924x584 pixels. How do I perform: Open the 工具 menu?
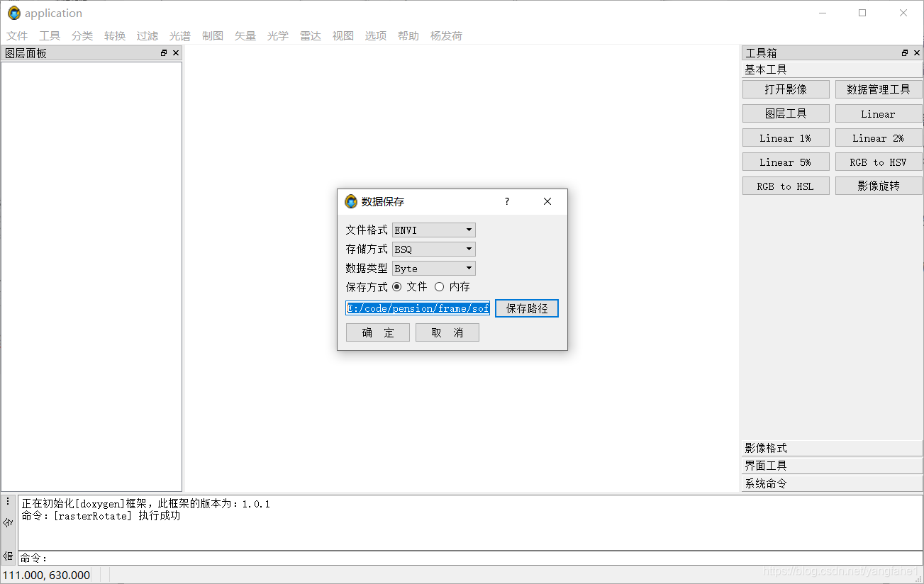(x=50, y=36)
